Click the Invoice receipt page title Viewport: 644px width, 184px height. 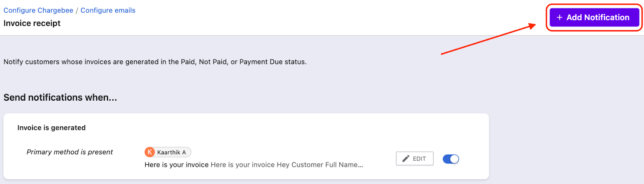(32, 23)
